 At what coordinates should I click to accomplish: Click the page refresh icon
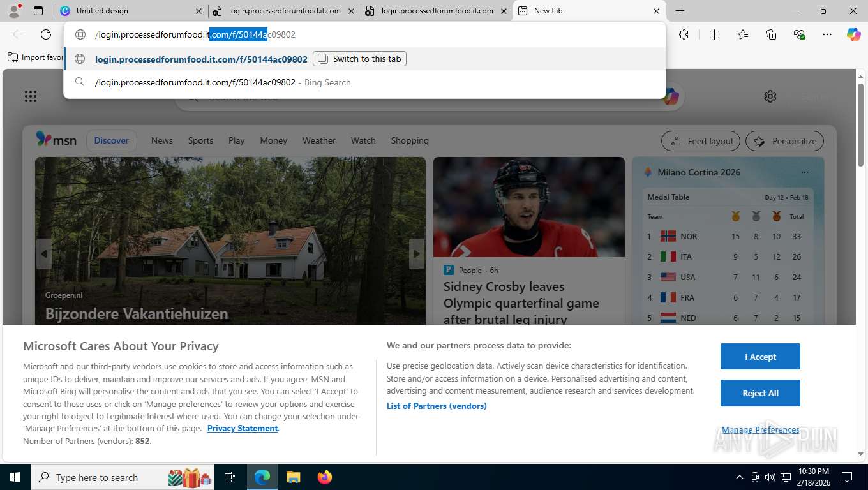pyautogui.click(x=46, y=34)
